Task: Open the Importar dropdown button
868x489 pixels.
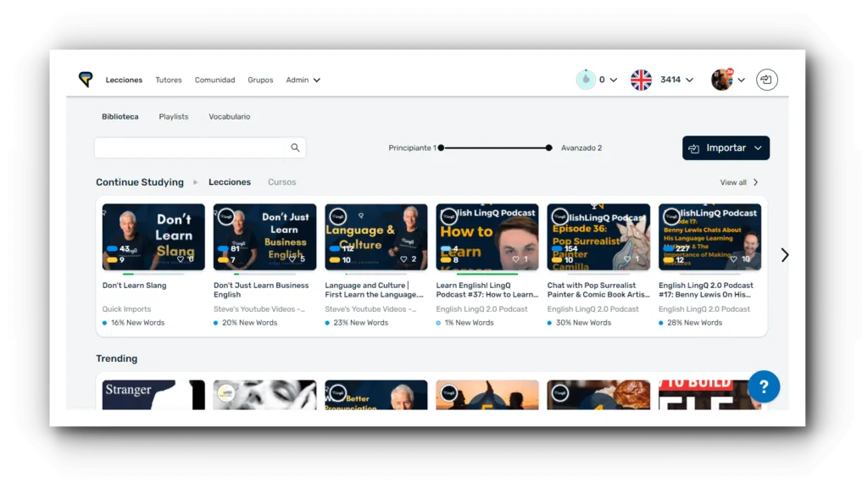Action: pyautogui.click(x=726, y=148)
